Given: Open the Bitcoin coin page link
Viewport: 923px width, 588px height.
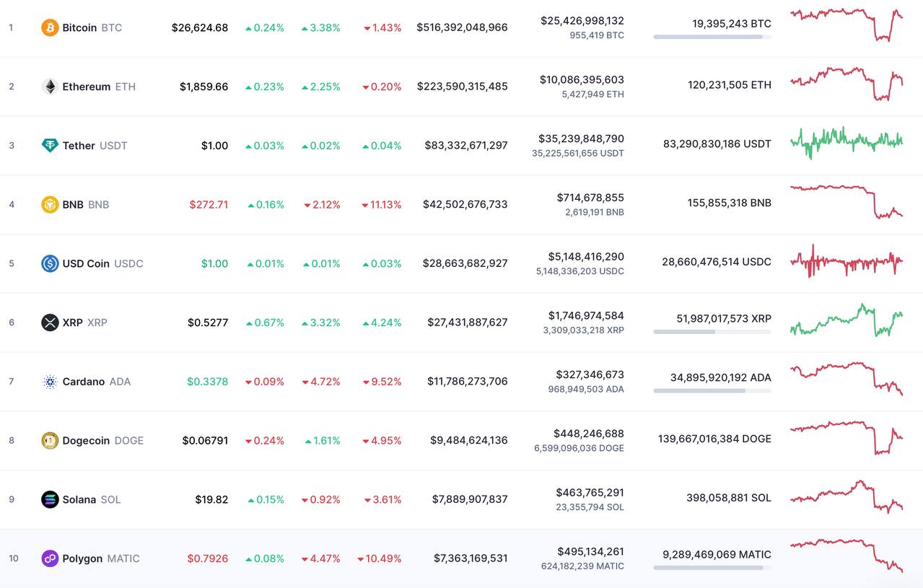Looking at the screenshot, I should [79, 27].
